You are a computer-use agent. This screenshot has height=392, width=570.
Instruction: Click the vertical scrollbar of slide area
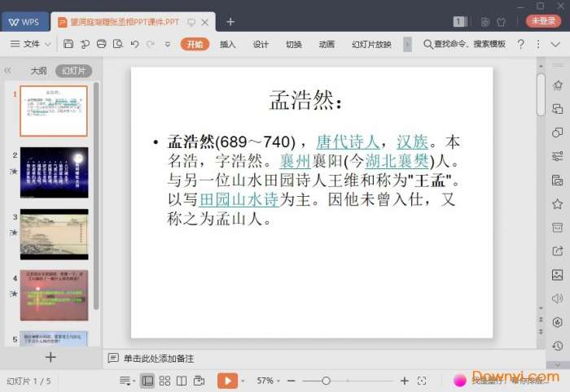pos(541,94)
